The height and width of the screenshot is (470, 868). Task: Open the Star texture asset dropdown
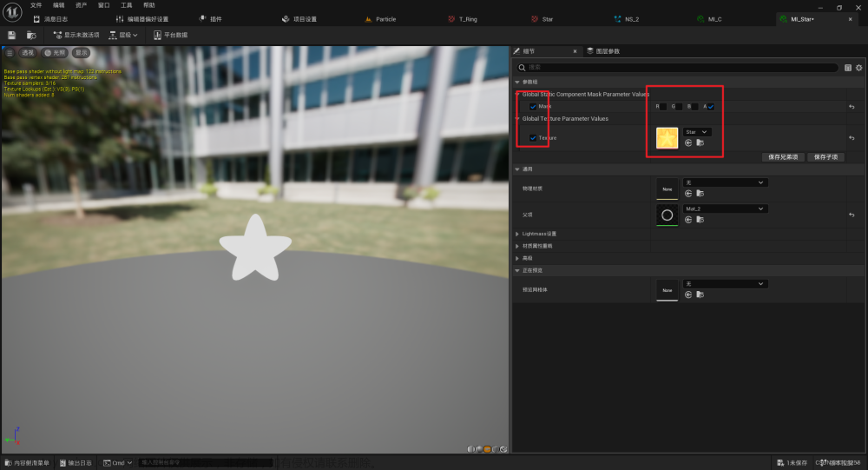click(697, 132)
